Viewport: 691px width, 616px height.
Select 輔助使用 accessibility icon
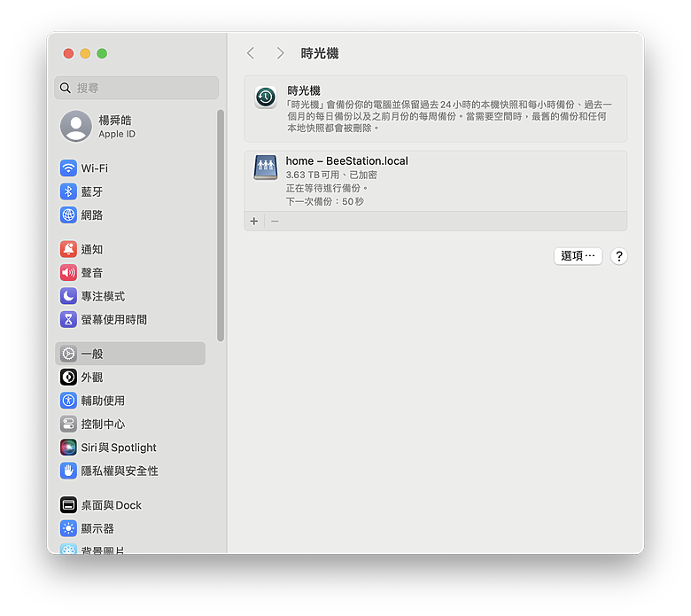click(68, 401)
